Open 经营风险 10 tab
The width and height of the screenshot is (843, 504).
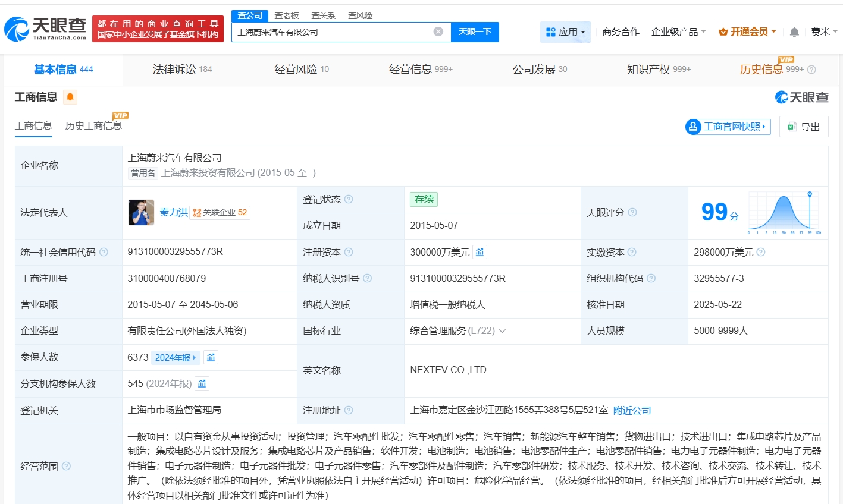pos(301,70)
